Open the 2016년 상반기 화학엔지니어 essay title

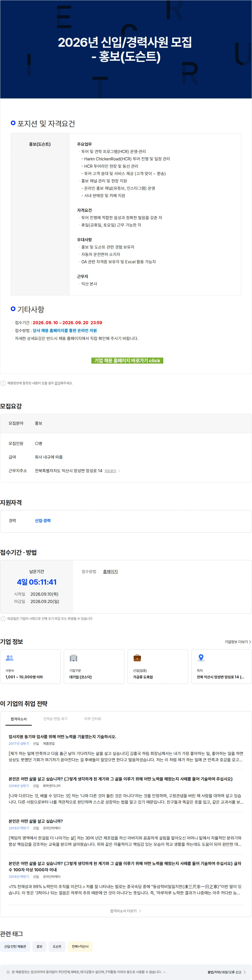(120, 779)
